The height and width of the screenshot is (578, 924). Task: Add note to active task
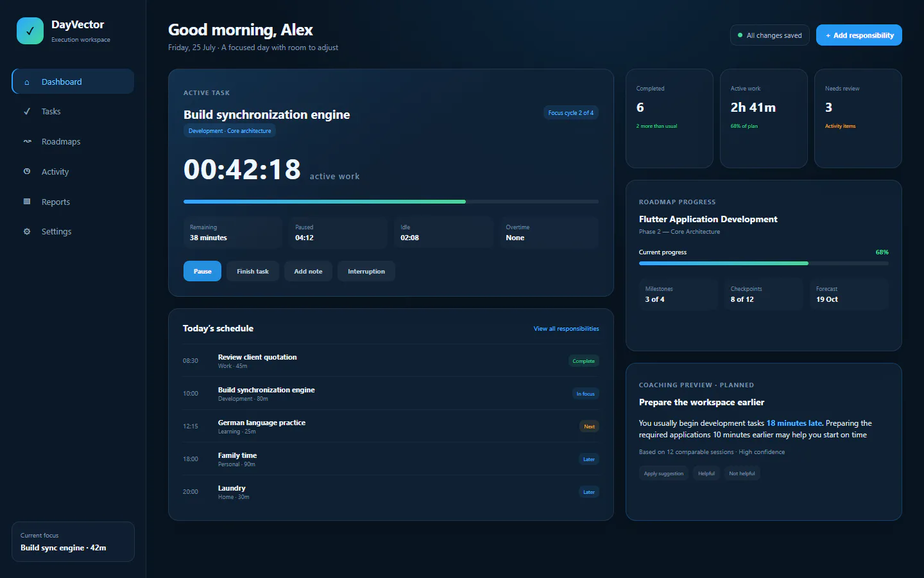[x=308, y=271]
